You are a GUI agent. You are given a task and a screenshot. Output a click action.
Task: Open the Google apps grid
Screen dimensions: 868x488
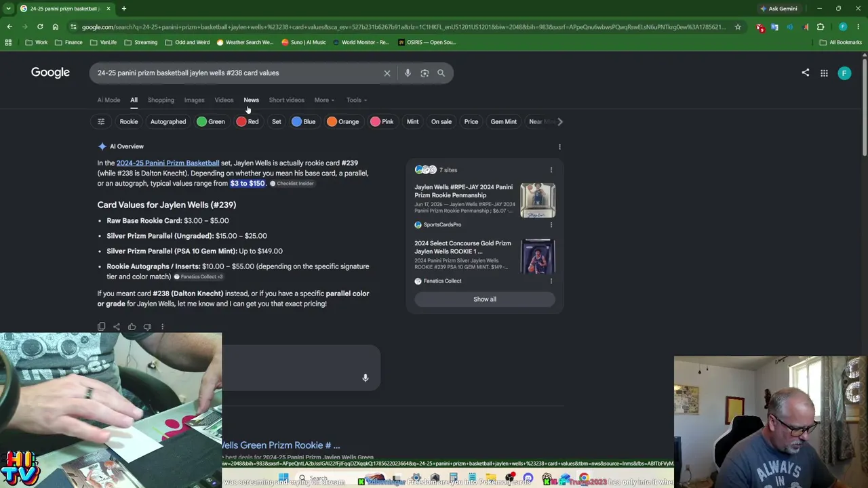pos(824,73)
